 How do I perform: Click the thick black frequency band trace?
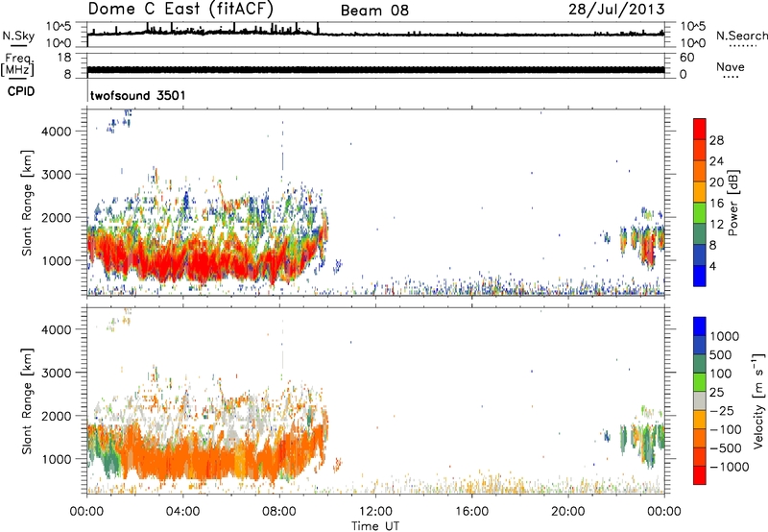(375, 69)
